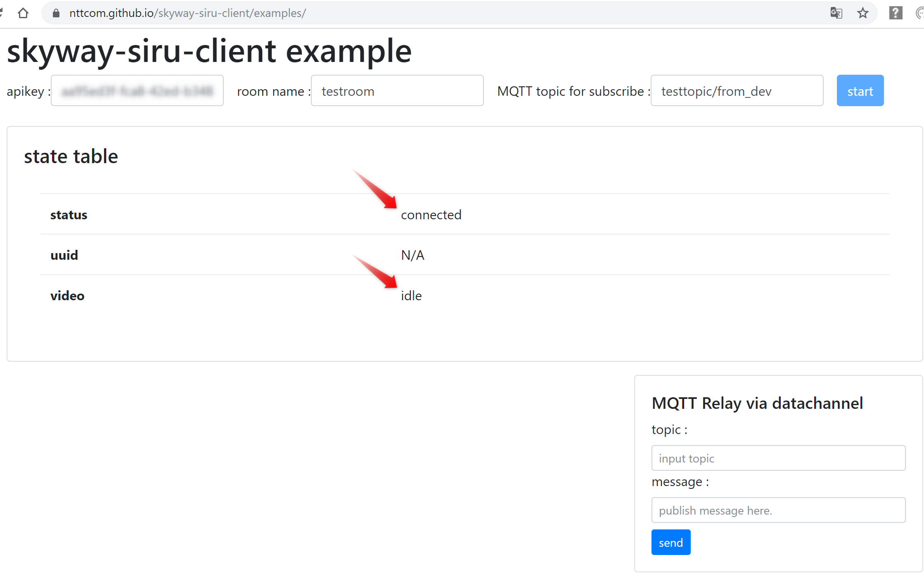Click the padlock site info icon

pyautogui.click(x=57, y=13)
